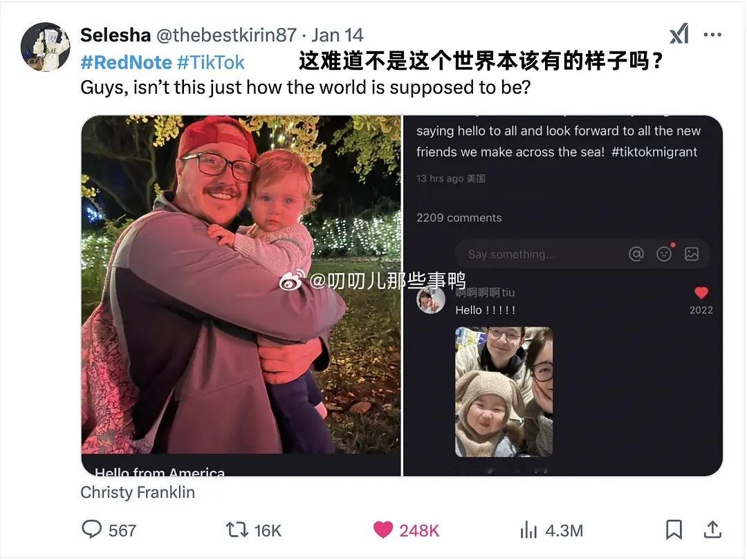Image resolution: width=747 pixels, height=560 pixels.
Task: Click the emoji smiley icon in comment box
Action: point(664,254)
